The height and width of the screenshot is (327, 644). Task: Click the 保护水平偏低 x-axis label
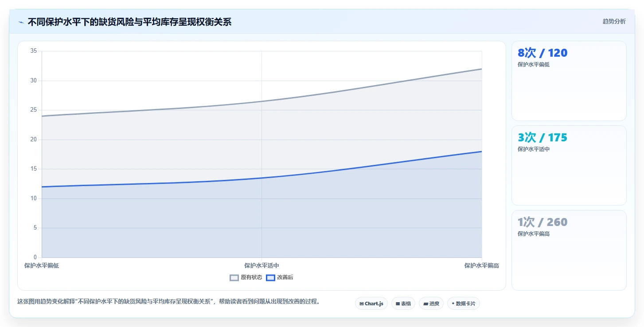[42, 266]
